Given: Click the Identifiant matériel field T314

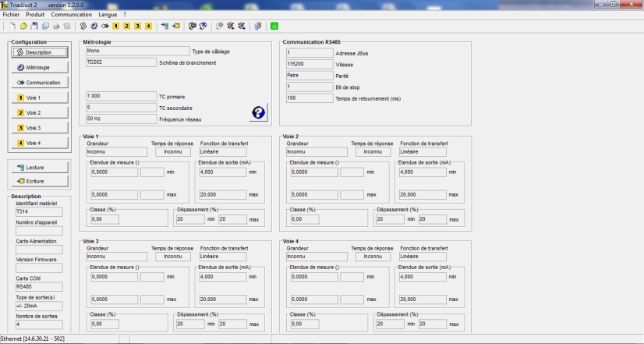Looking at the screenshot, I should point(39,211).
